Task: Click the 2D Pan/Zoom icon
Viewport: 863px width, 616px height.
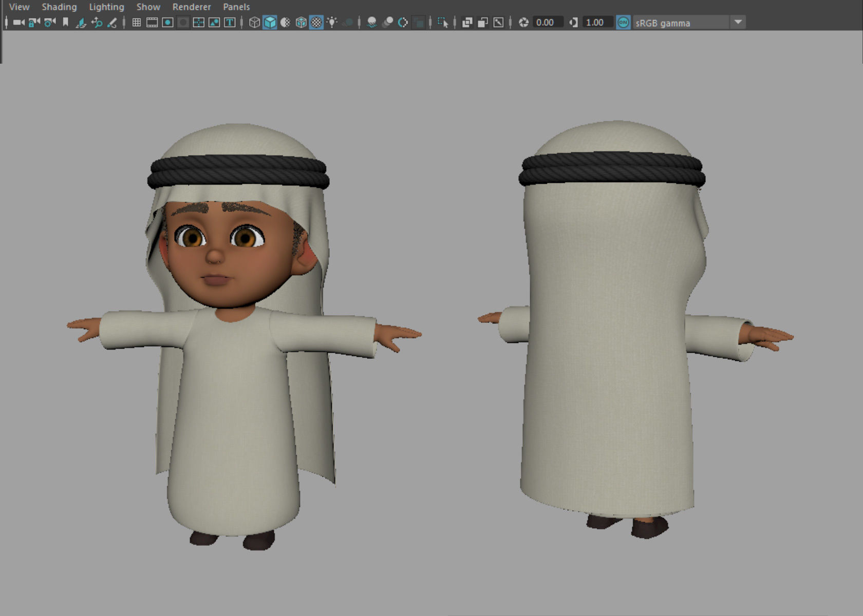Action: pyautogui.click(x=97, y=22)
